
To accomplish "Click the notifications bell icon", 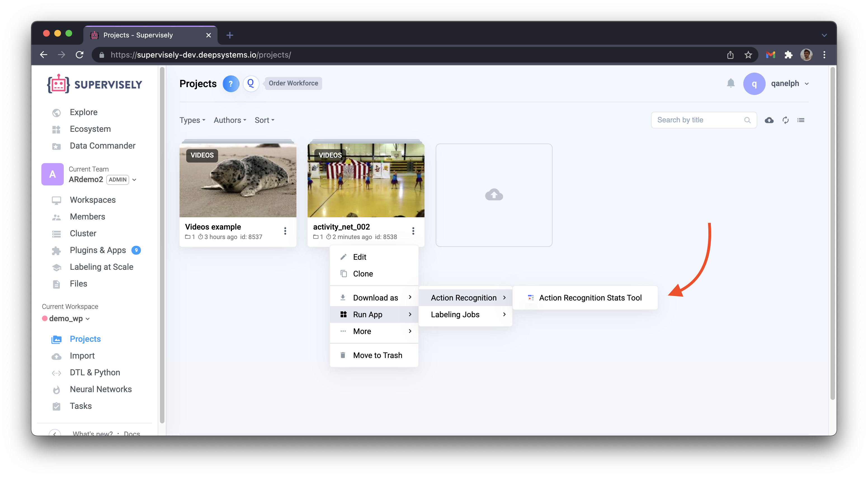I will point(730,83).
